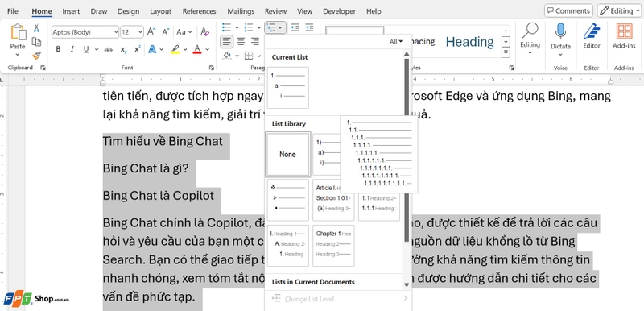The image size is (644, 311).
Task: Expand the underline style arrow
Action: 96,49
